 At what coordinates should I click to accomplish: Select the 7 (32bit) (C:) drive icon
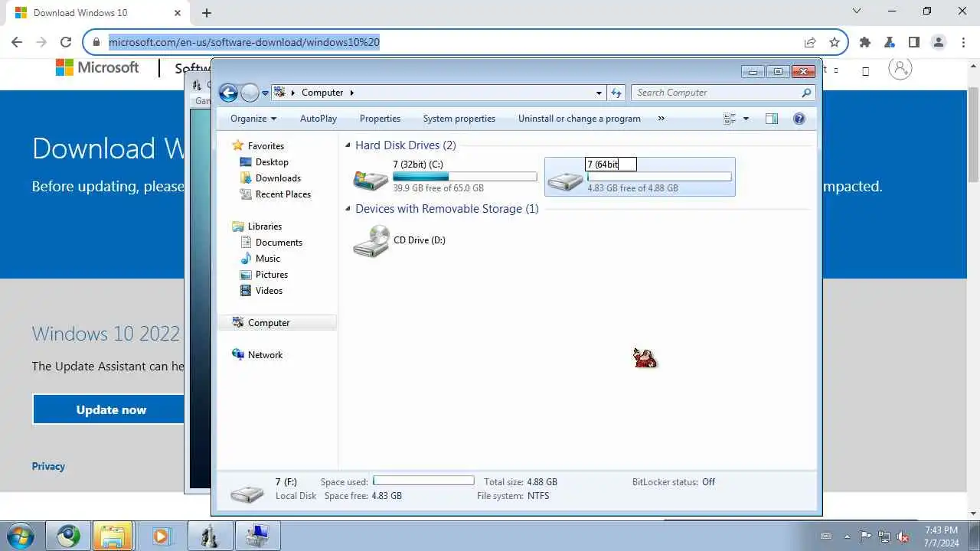coord(371,179)
